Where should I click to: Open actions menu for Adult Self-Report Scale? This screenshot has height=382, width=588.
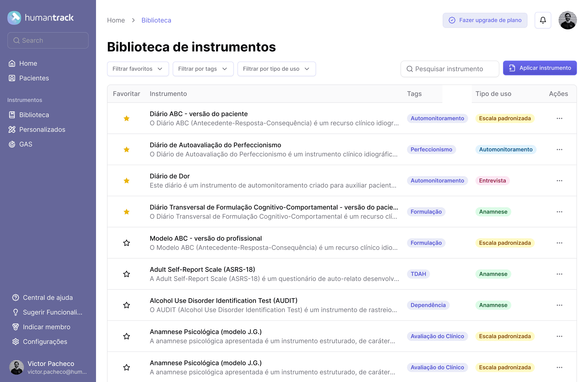(x=559, y=274)
